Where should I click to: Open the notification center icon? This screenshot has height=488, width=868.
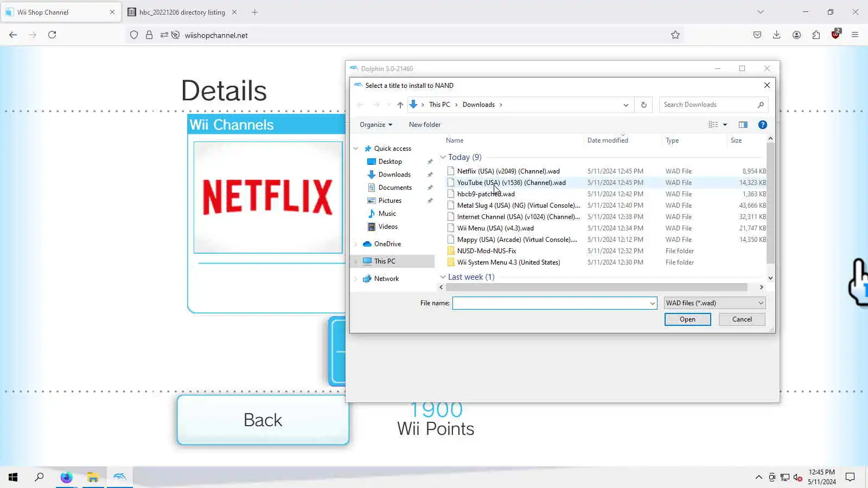coord(850,477)
